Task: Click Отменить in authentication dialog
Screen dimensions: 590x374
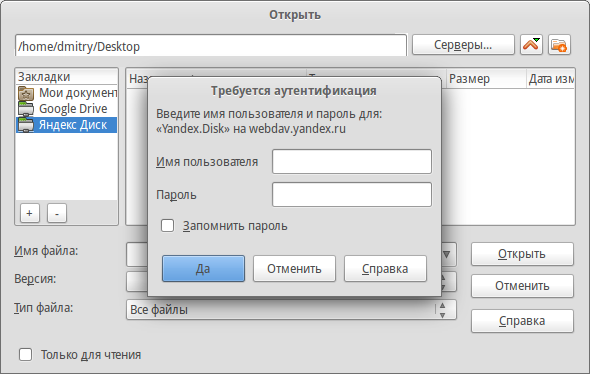Action: point(294,269)
